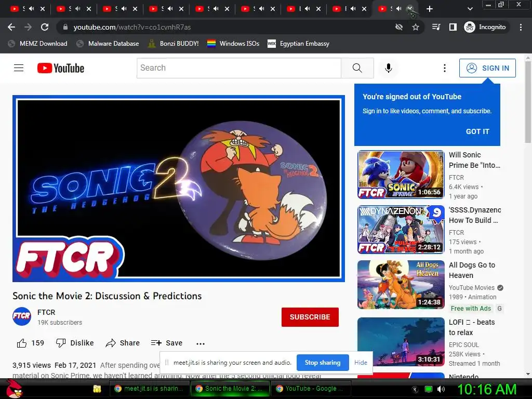Image resolution: width=532 pixels, height=399 pixels.
Task: Mute audio on the fourth browser tab
Action: pos(170,9)
